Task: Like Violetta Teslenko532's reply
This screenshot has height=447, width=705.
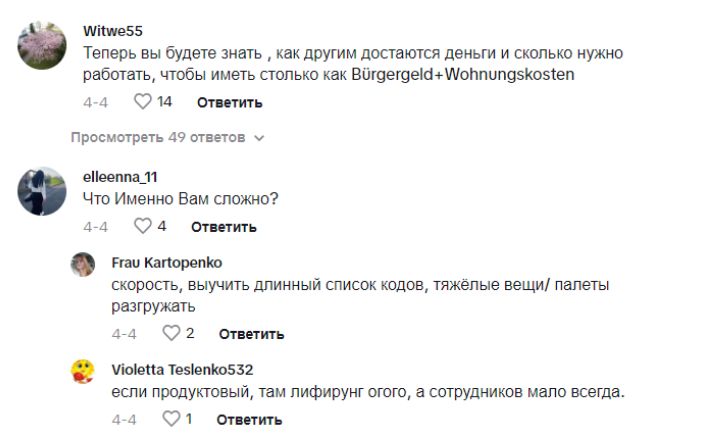Action: coord(171,418)
